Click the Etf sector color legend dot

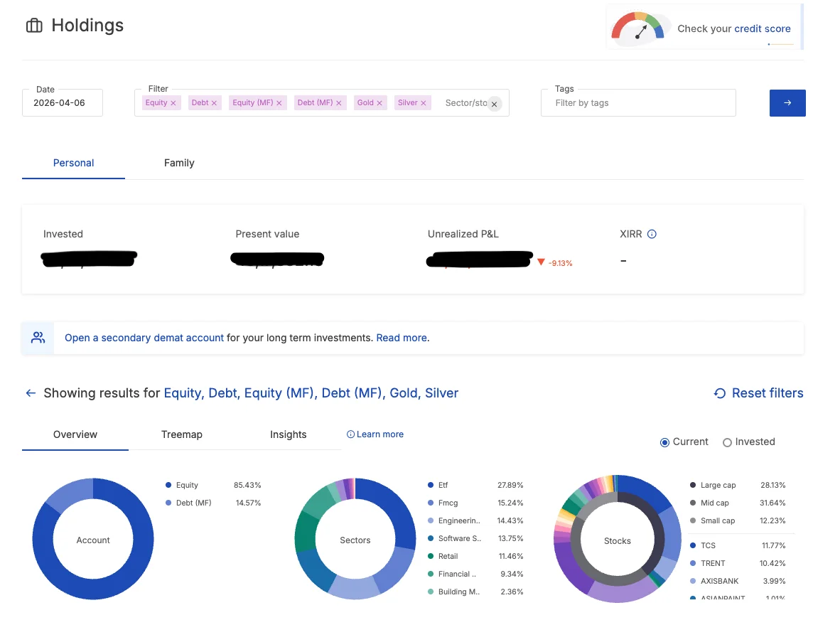431,486
